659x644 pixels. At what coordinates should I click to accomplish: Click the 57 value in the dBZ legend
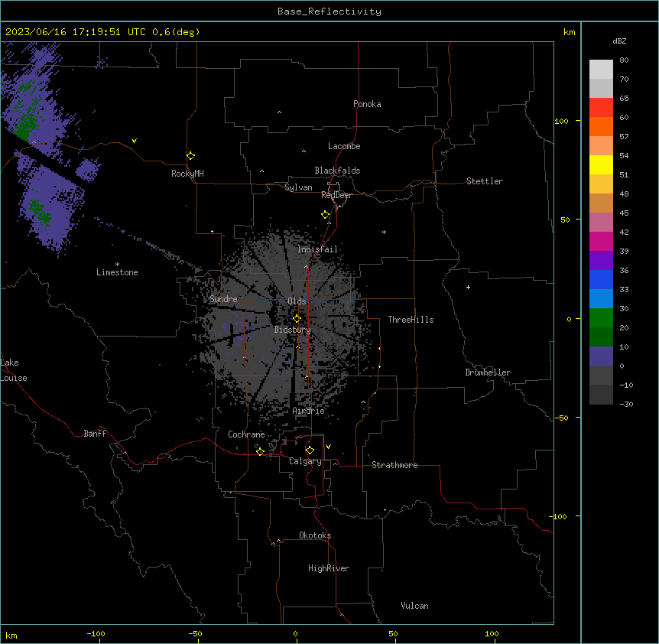point(624,136)
